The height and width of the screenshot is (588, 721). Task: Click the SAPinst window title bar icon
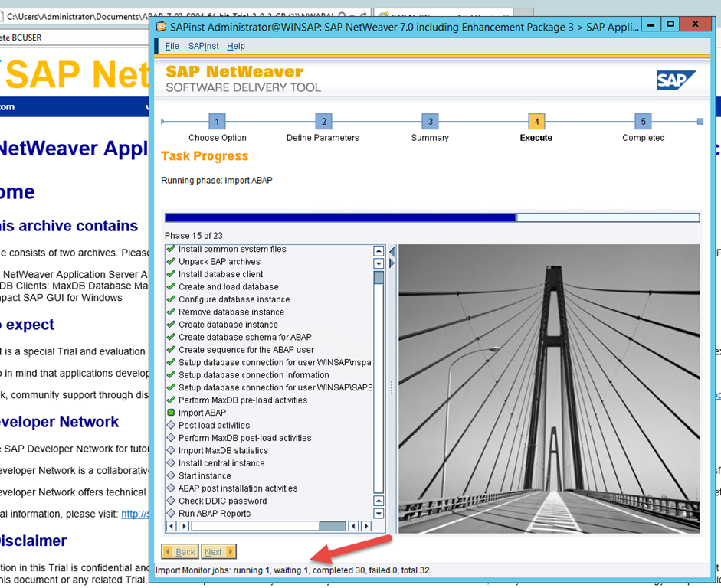click(161, 26)
